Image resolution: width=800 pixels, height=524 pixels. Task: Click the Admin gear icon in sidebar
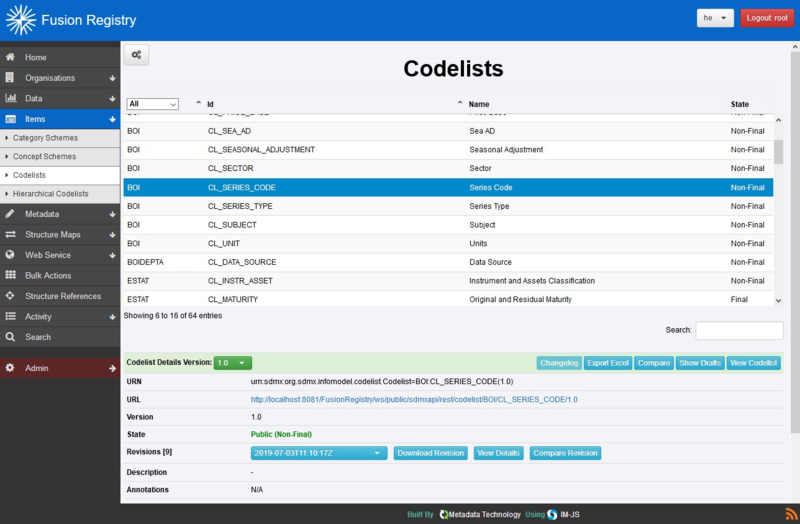[x=10, y=368]
